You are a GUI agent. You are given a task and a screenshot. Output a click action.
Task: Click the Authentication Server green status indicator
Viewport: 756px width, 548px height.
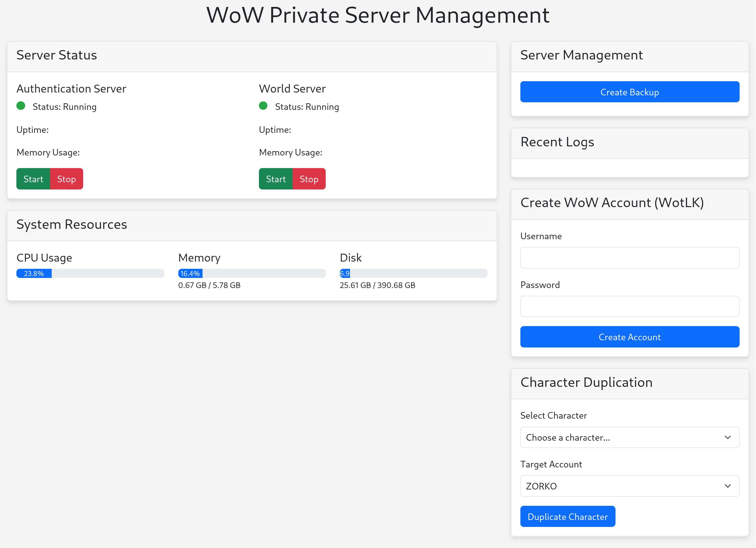point(21,106)
